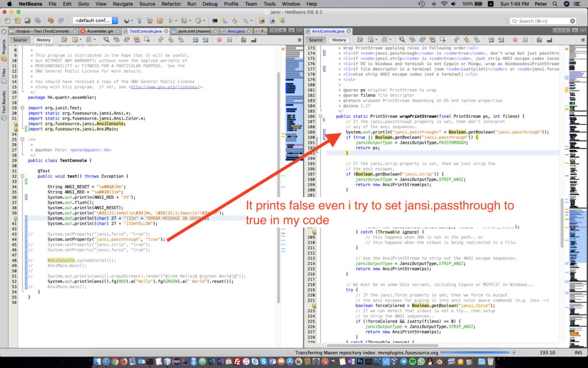Click Start Macro Recording in AnsiConsole editor

515,40
